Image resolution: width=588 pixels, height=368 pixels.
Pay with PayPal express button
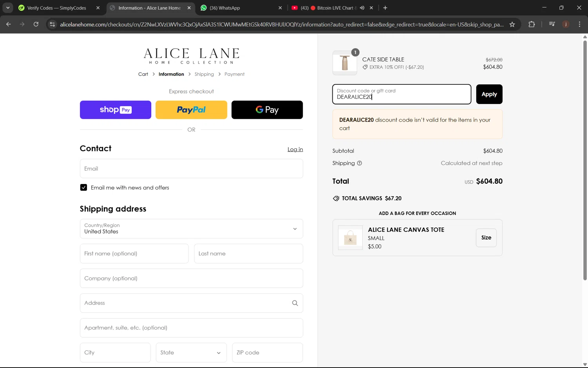[x=191, y=110]
